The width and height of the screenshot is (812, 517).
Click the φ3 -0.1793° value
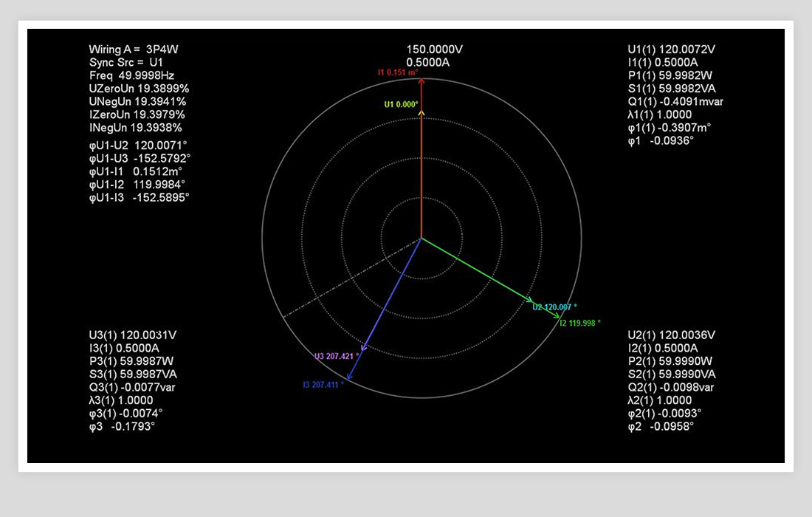click(x=122, y=426)
